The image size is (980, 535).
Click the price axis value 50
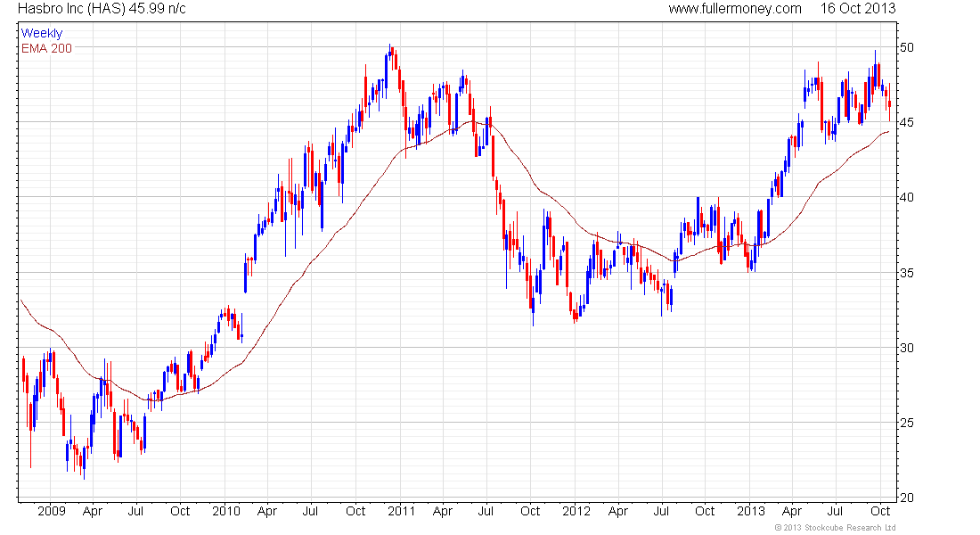click(x=906, y=47)
